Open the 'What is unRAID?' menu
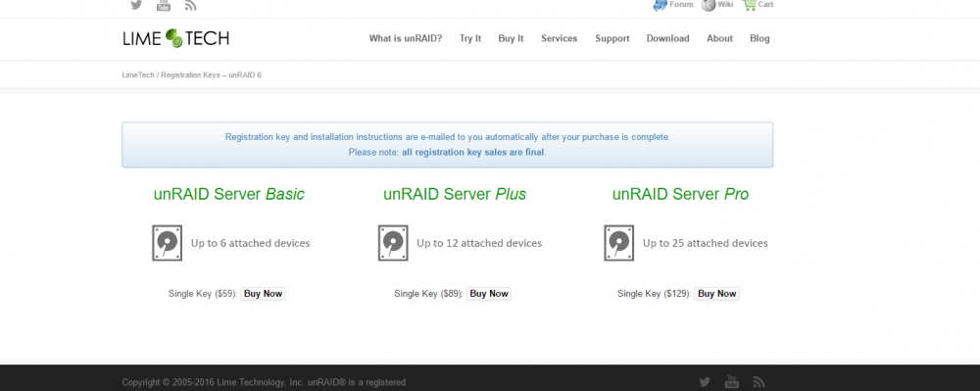The image size is (980, 391). [x=405, y=38]
